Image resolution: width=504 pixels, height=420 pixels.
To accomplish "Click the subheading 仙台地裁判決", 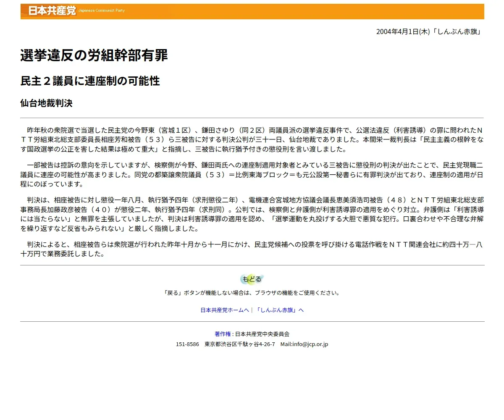I will click(46, 103).
